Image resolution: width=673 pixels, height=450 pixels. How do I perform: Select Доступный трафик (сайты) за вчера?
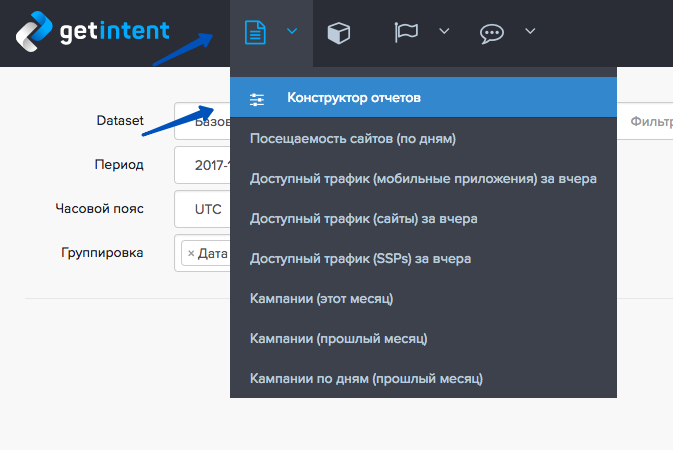point(363,219)
